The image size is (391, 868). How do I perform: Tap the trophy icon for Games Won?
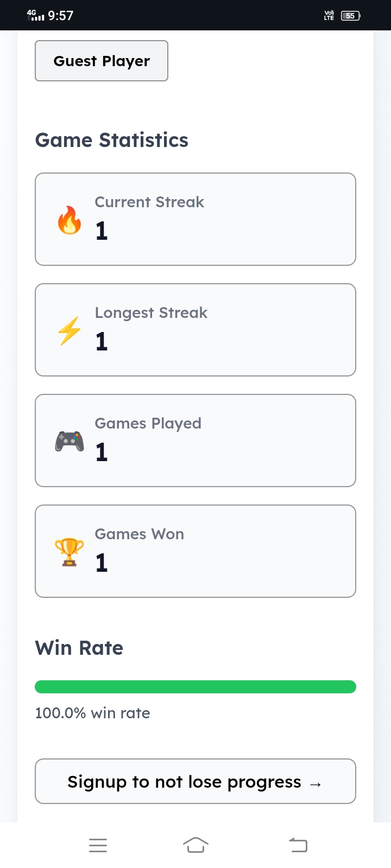click(70, 552)
